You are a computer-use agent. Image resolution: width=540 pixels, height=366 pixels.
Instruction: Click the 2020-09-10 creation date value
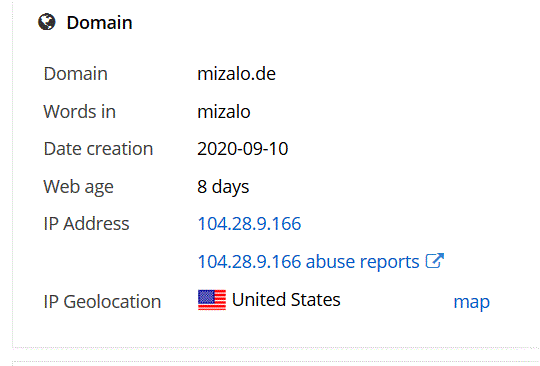click(x=242, y=149)
